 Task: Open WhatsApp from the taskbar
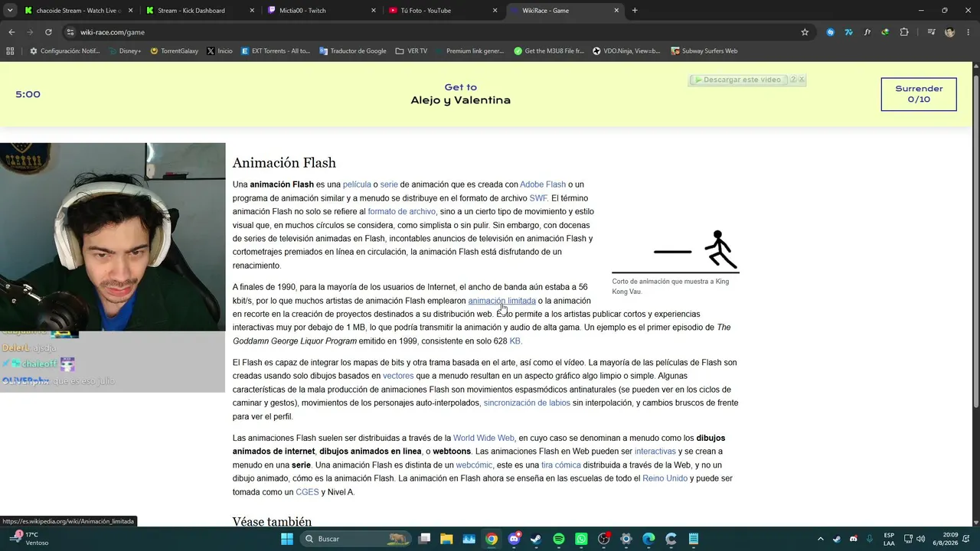[x=581, y=539]
